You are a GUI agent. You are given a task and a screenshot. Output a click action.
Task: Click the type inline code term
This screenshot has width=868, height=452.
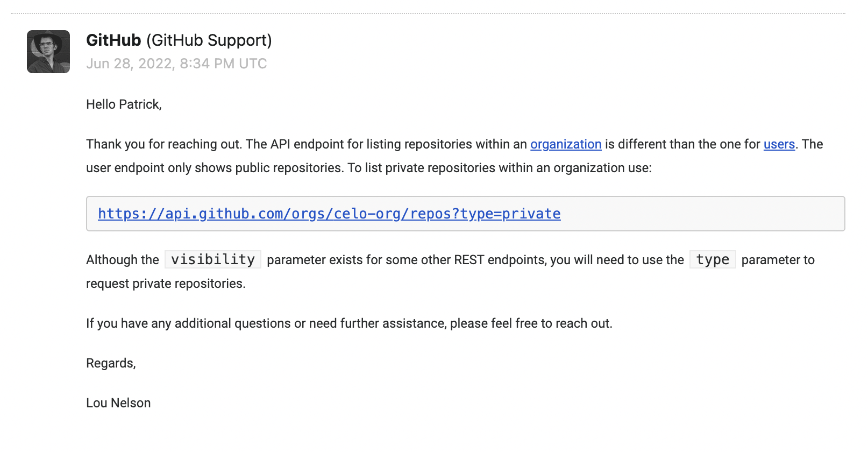[713, 259]
